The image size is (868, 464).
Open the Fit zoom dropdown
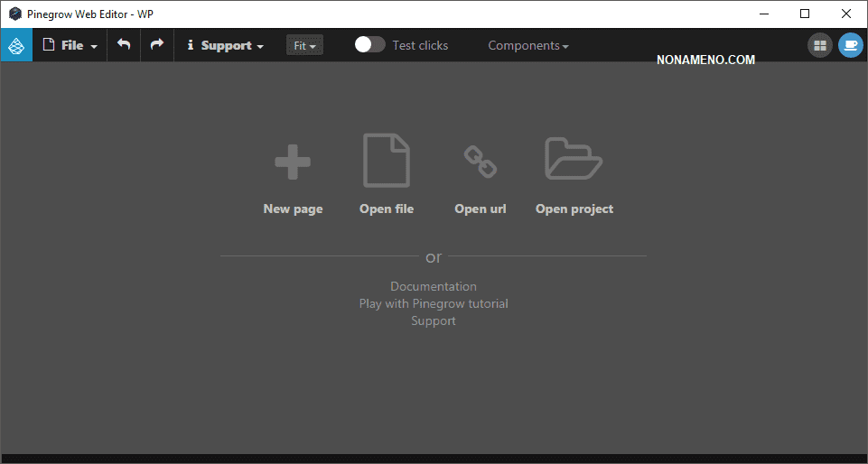click(x=304, y=45)
